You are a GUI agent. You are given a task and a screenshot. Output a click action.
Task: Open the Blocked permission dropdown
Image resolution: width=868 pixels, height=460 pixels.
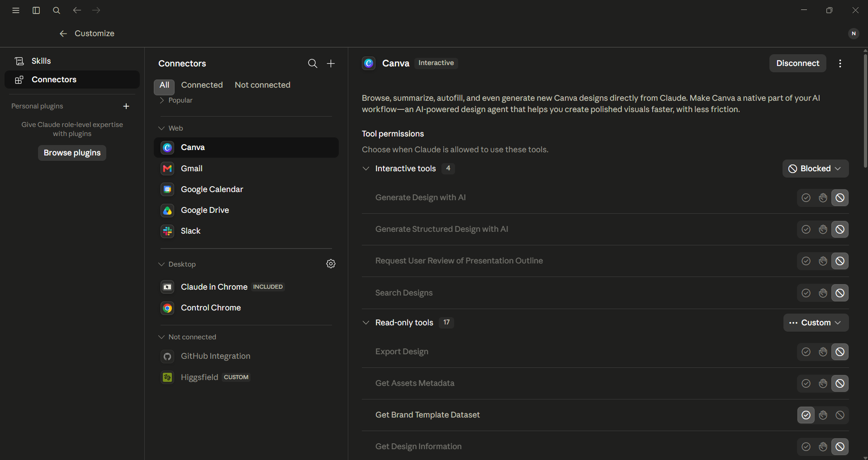pyautogui.click(x=816, y=169)
